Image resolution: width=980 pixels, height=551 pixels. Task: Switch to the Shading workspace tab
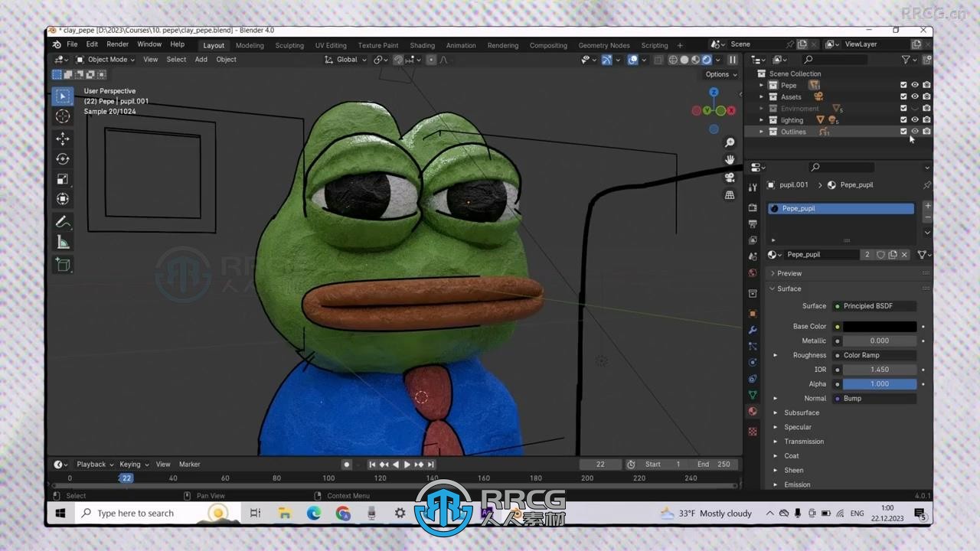(x=422, y=45)
